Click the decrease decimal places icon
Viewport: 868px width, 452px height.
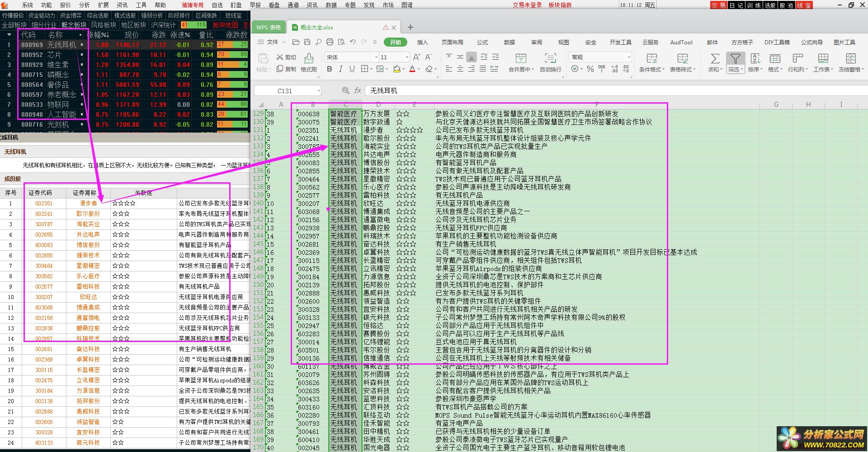pyautogui.click(x=626, y=69)
